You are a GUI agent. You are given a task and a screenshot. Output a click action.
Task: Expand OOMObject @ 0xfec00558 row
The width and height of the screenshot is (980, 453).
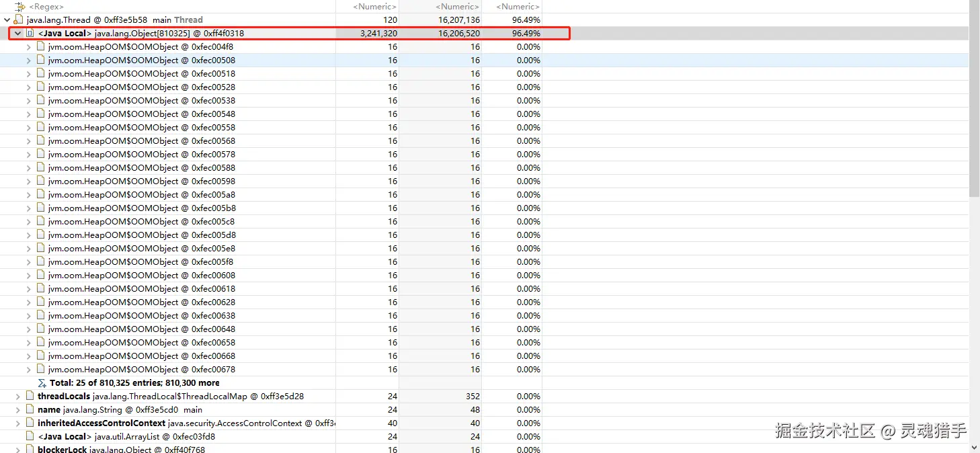coord(28,128)
